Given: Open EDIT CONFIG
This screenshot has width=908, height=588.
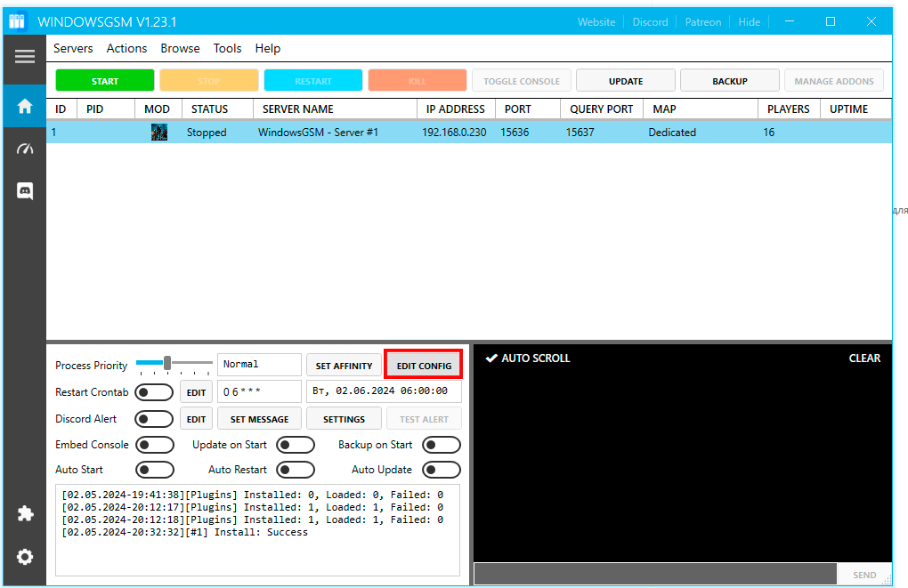Looking at the screenshot, I should pyautogui.click(x=424, y=366).
